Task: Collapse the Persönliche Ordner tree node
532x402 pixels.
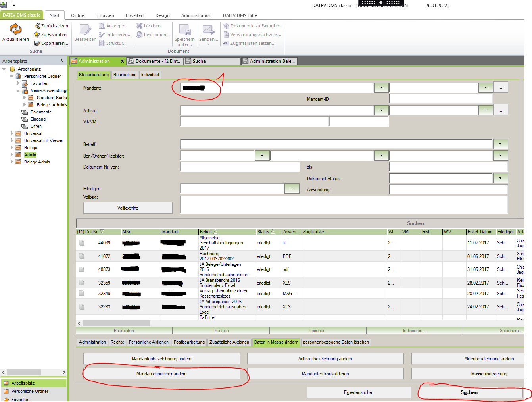Action: pyautogui.click(x=12, y=76)
